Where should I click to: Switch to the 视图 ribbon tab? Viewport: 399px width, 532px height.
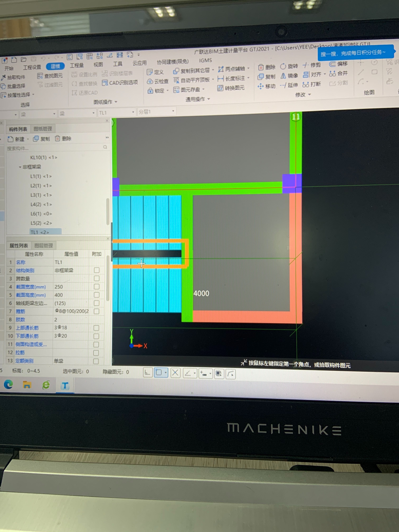[98, 65]
